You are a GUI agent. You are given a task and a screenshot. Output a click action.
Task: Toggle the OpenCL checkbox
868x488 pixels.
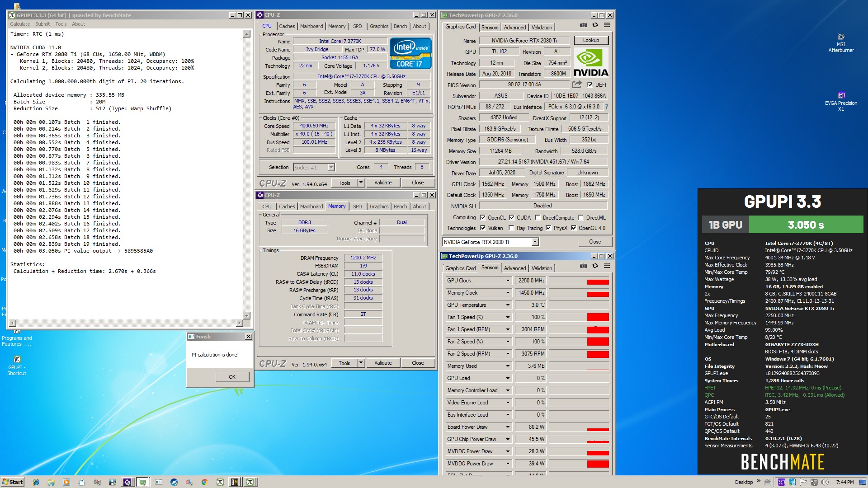[483, 217]
